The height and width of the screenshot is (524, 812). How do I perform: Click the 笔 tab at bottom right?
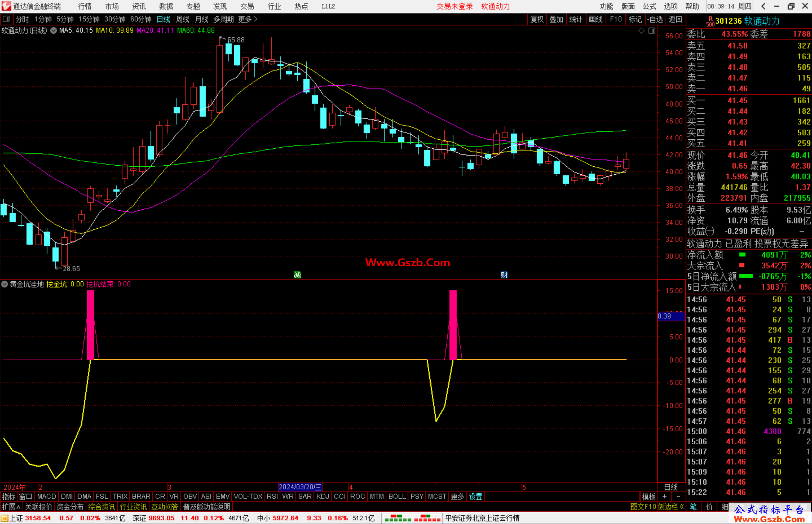pos(693,507)
